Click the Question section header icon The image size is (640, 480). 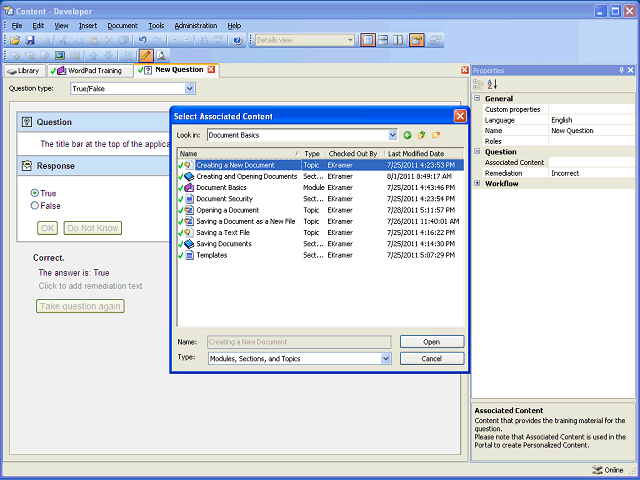click(27, 122)
